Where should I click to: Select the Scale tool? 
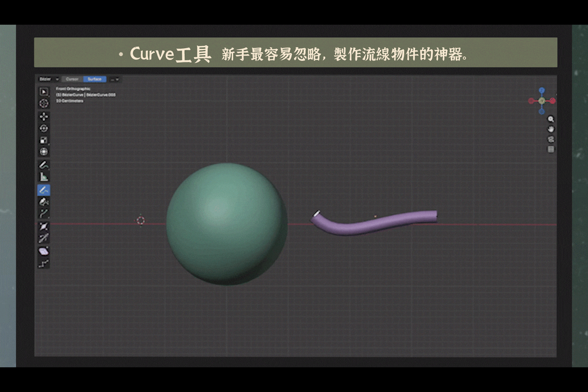[x=44, y=140]
